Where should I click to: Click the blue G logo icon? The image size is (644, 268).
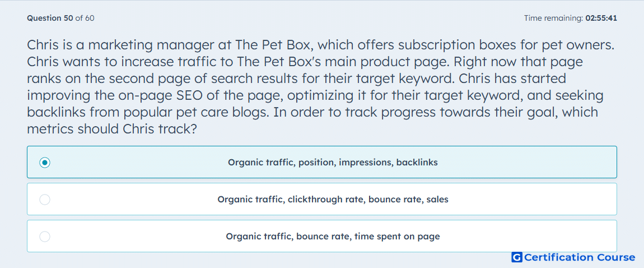pos(517,257)
